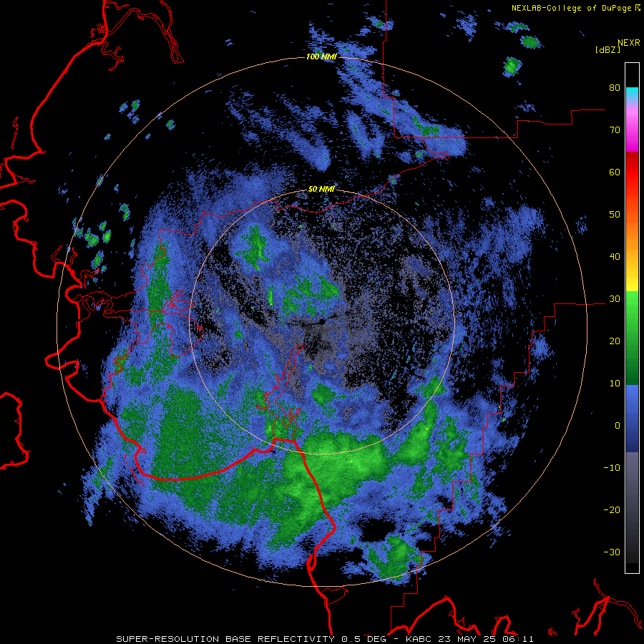Click the -20 value on the dBZ scale
The height and width of the screenshot is (644, 644).
pos(612,510)
